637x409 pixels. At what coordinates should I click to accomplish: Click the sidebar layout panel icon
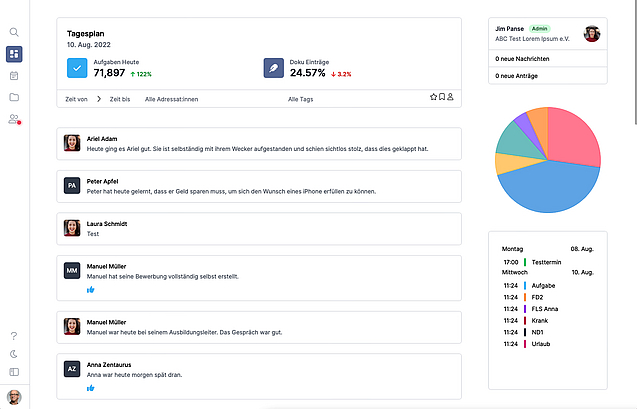tap(14, 372)
